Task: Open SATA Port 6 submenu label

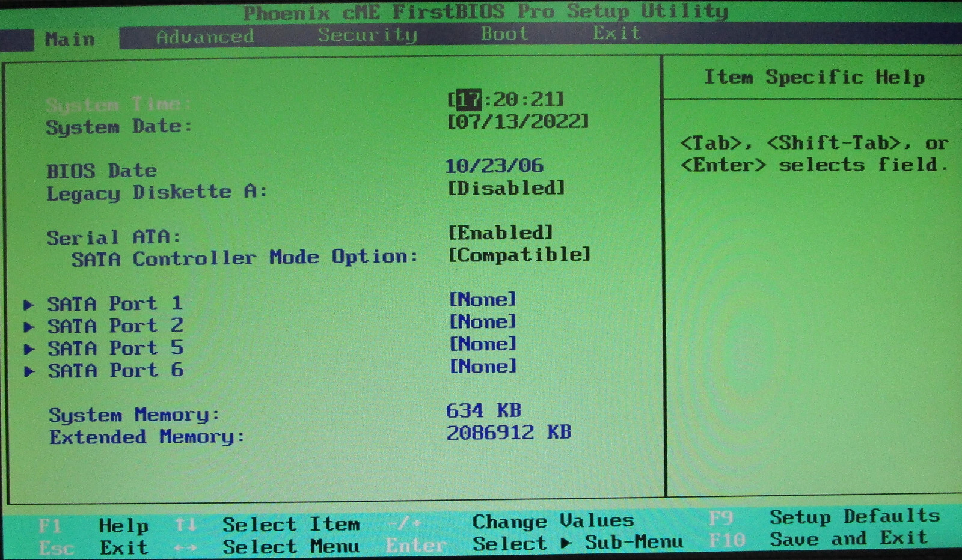Action: (x=115, y=370)
